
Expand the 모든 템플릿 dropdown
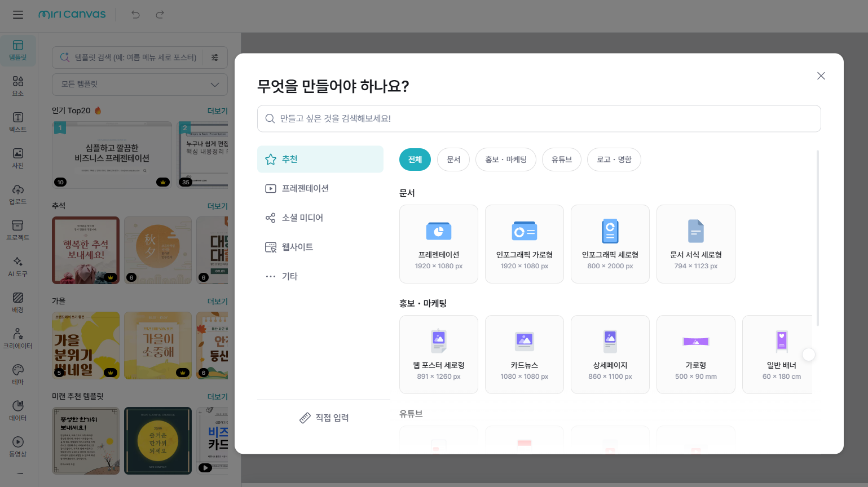(140, 85)
